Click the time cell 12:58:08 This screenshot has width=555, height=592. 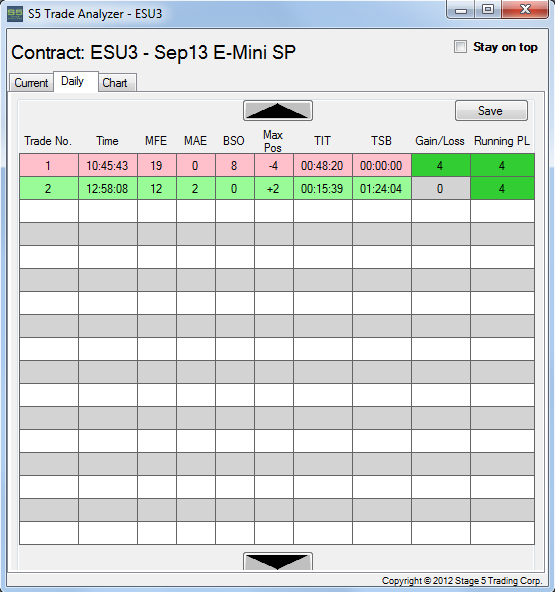click(108, 188)
